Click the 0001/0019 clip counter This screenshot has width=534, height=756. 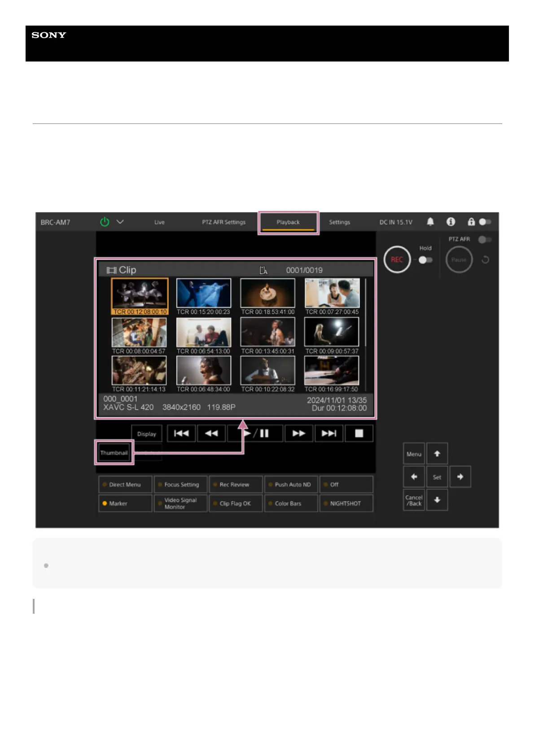(x=304, y=270)
